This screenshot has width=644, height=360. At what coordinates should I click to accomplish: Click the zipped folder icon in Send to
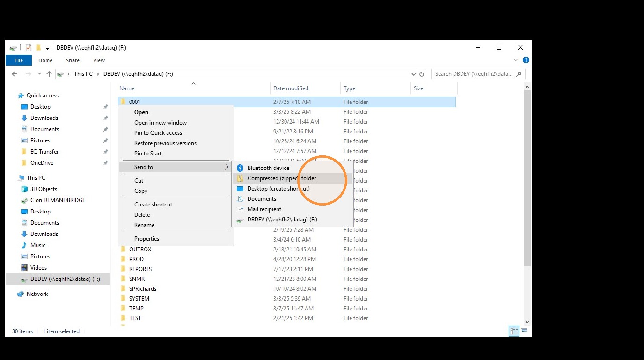(x=240, y=178)
